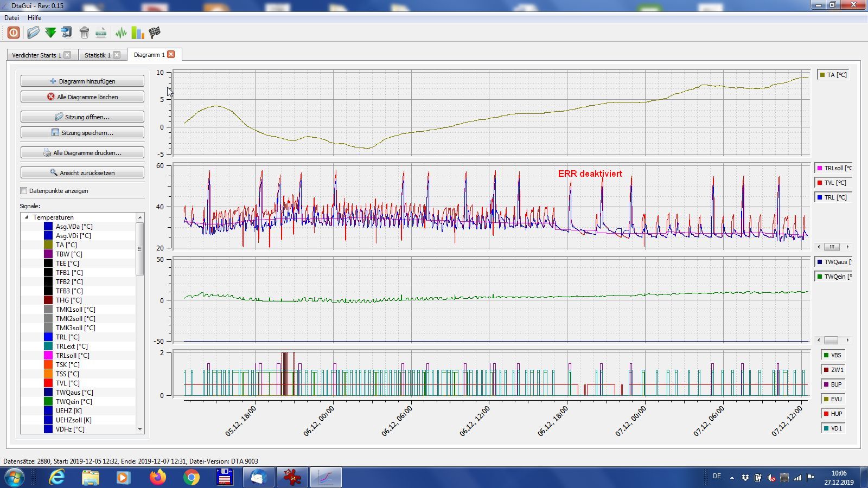
Task: Export data using the CSV icon
Action: pyautogui.click(x=101, y=33)
